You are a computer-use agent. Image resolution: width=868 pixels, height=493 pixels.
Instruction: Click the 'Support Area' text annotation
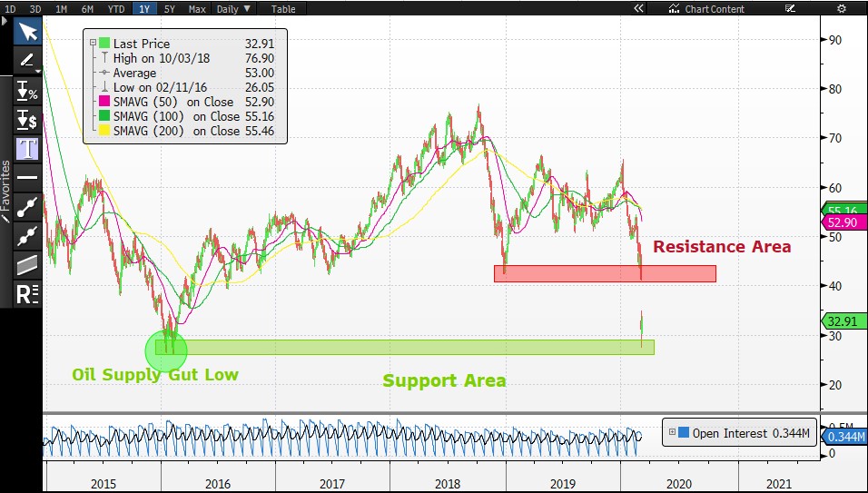point(444,380)
